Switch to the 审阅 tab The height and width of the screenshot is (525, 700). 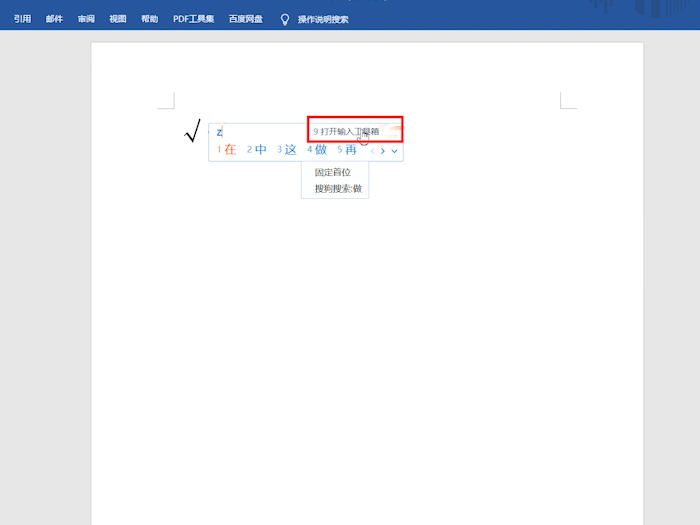[x=86, y=19]
